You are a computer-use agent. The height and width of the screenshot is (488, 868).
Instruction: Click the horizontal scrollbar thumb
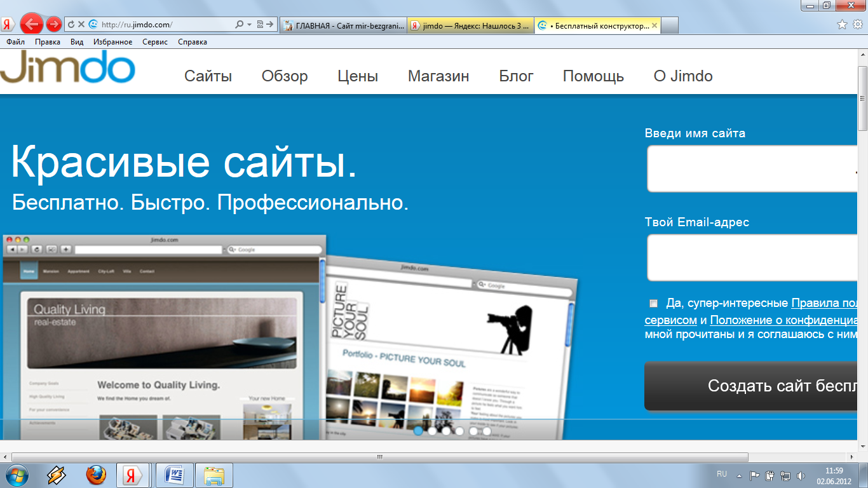pyautogui.click(x=379, y=456)
